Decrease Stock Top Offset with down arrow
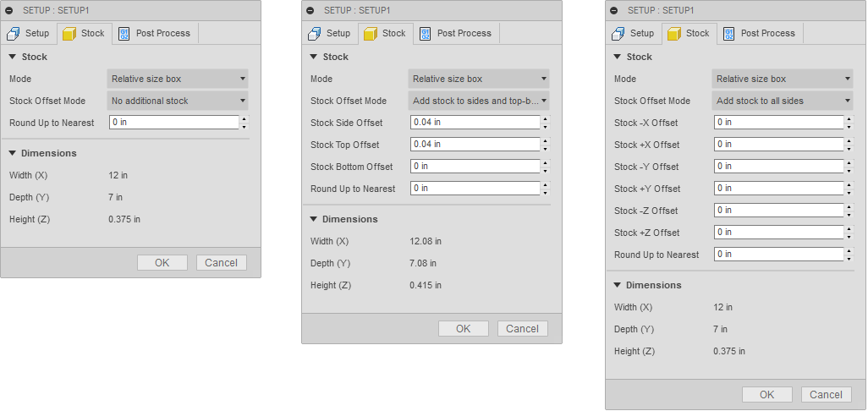The width and height of the screenshot is (868, 411). pos(546,148)
